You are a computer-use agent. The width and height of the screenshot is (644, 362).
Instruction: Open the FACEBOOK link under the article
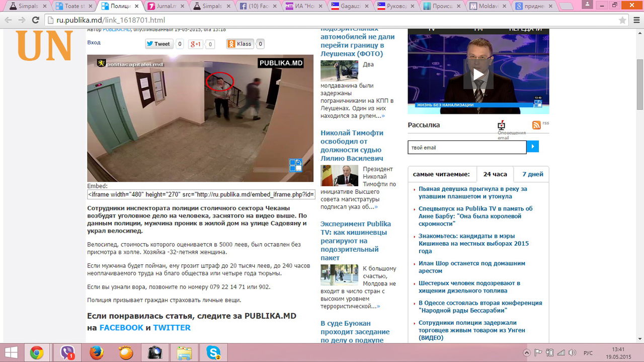click(x=121, y=328)
